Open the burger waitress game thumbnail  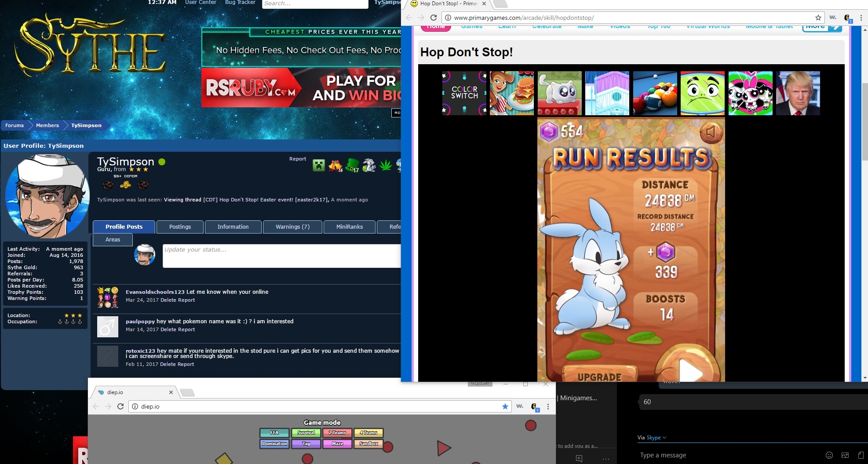click(x=512, y=93)
